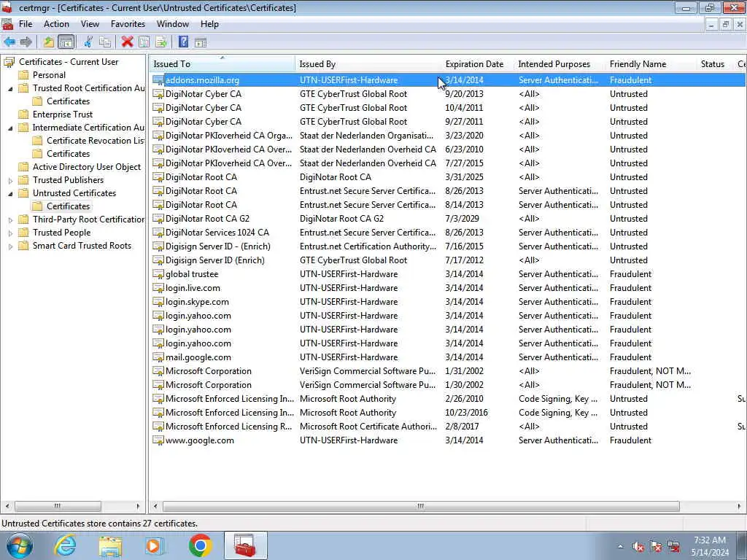
Task: Click DigiNotar Cyber CA row expiring 9/20/2013
Action: [x=448, y=94]
